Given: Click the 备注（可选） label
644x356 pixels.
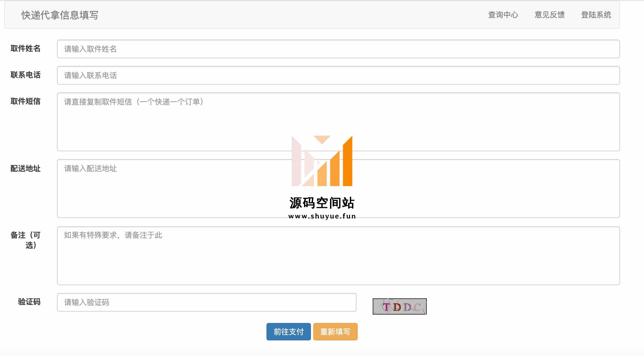Looking at the screenshot, I should (x=26, y=240).
